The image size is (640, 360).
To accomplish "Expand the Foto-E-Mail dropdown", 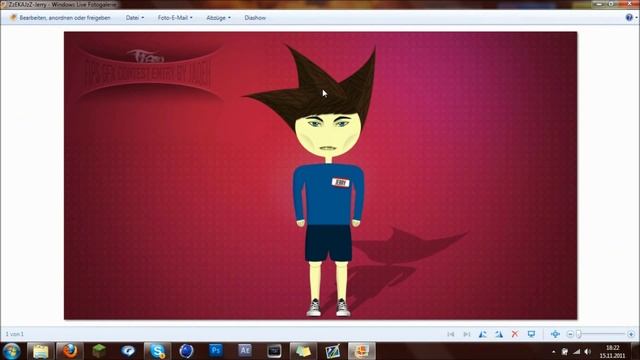I will pos(175,18).
